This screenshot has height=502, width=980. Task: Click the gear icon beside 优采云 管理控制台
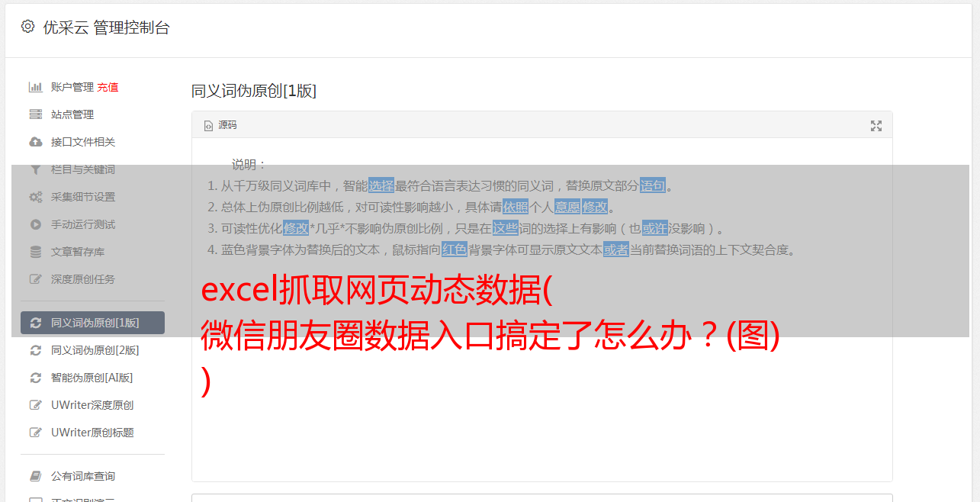click(28, 27)
